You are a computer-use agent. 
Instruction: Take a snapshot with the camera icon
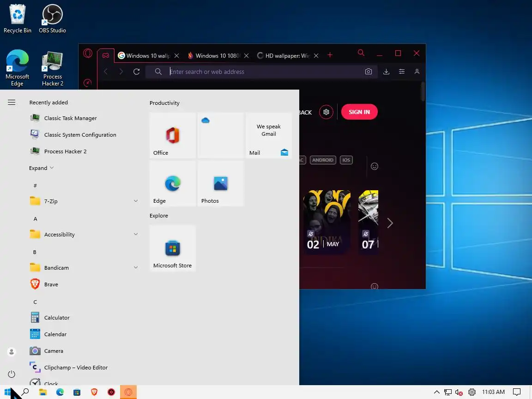tap(369, 72)
